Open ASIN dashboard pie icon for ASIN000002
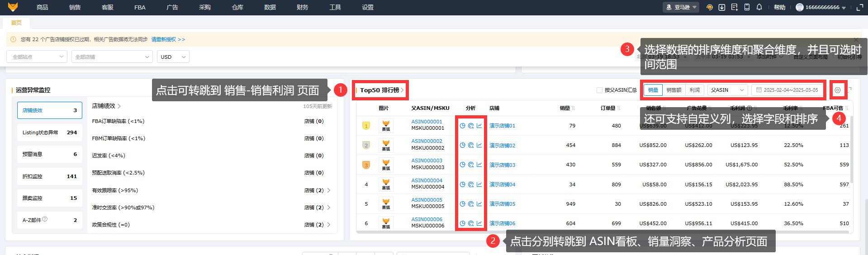Image resolution: width=868 pixels, height=255 pixels. [462, 145]
